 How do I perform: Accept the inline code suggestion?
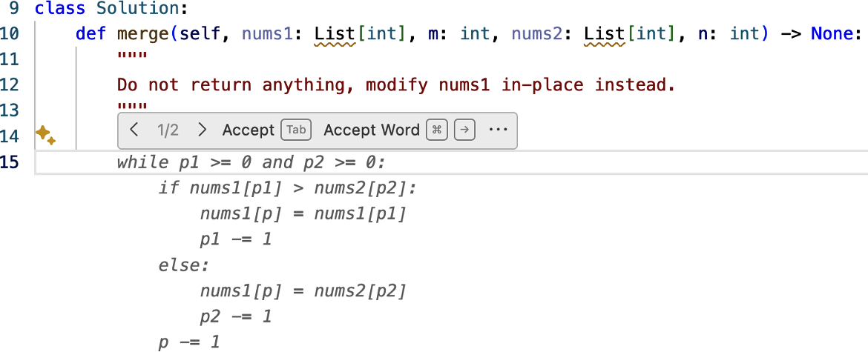248,130
